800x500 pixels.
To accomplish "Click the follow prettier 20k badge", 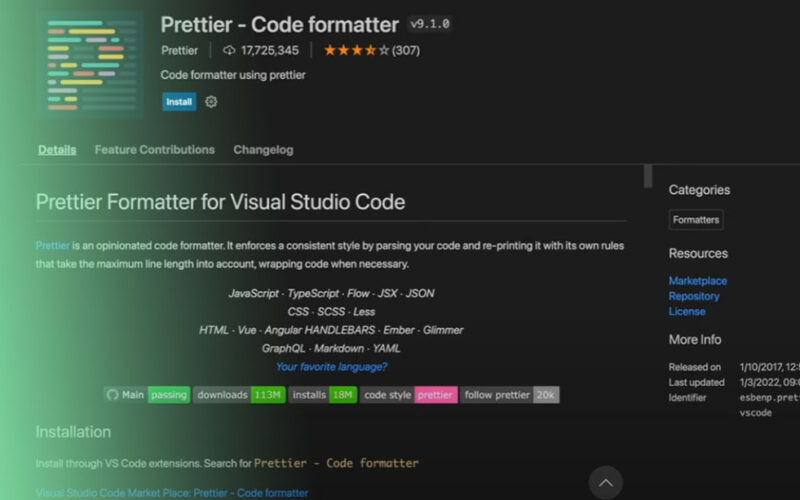I will [x=510, y=394].
